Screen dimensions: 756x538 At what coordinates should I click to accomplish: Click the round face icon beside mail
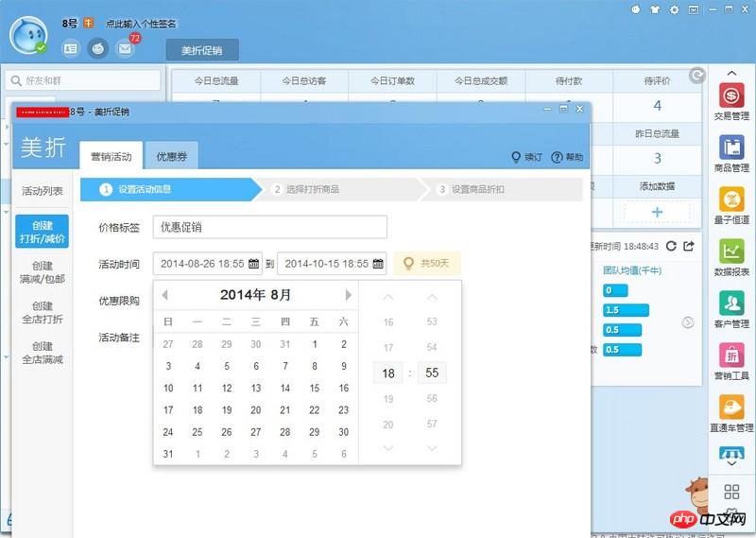click(x=98, y=48)
